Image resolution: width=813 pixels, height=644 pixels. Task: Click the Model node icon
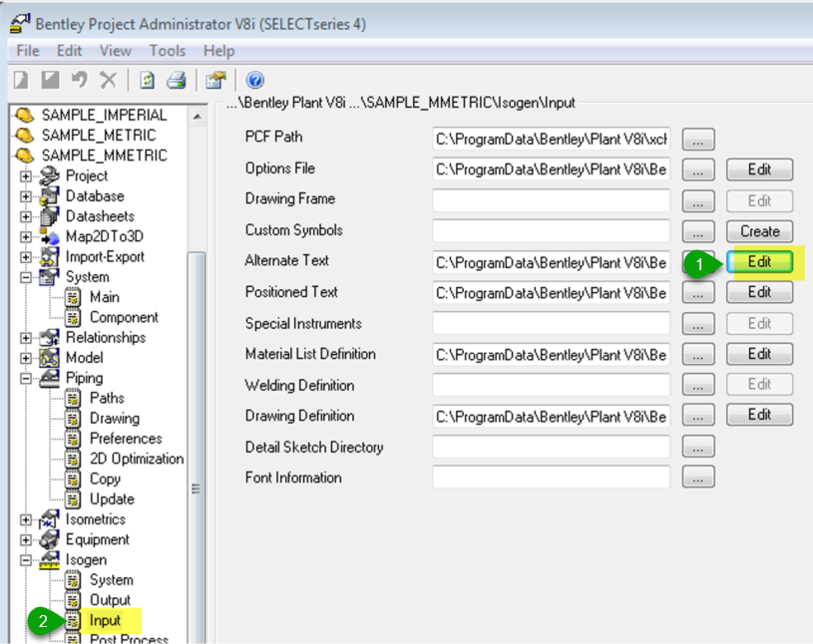50,358
